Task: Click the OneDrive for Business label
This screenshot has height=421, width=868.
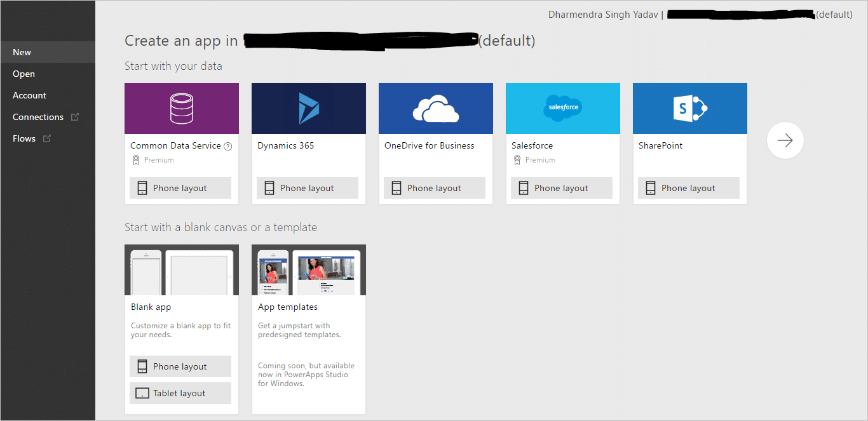Action: (430, 145)
